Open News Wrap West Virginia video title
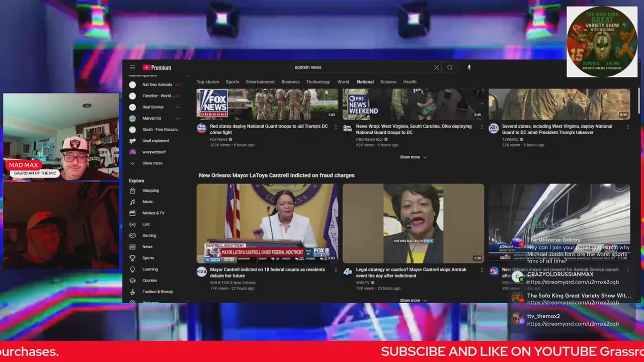The image size is (644, 362). pyautogui.click(x=414, y=129)
